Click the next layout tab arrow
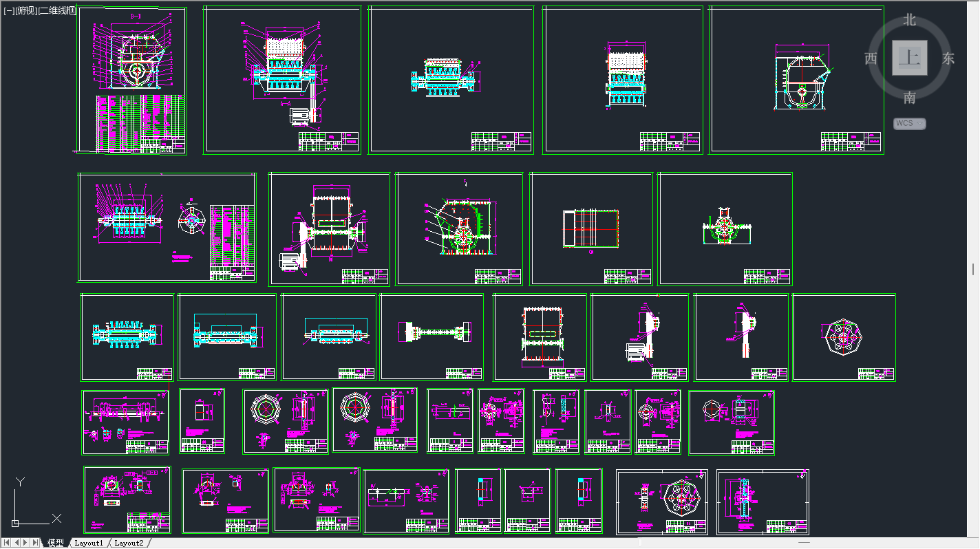The width and height of the screenshot is (980, 549). 26,543
